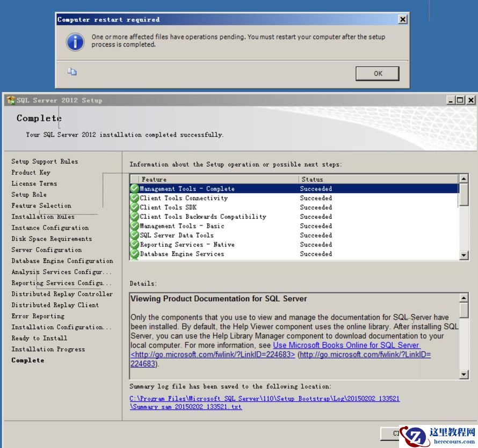Viewport: 478px width, 448px height.
Task: Select Client Tools Backwards Compatibility row
Action: point(294,217)
